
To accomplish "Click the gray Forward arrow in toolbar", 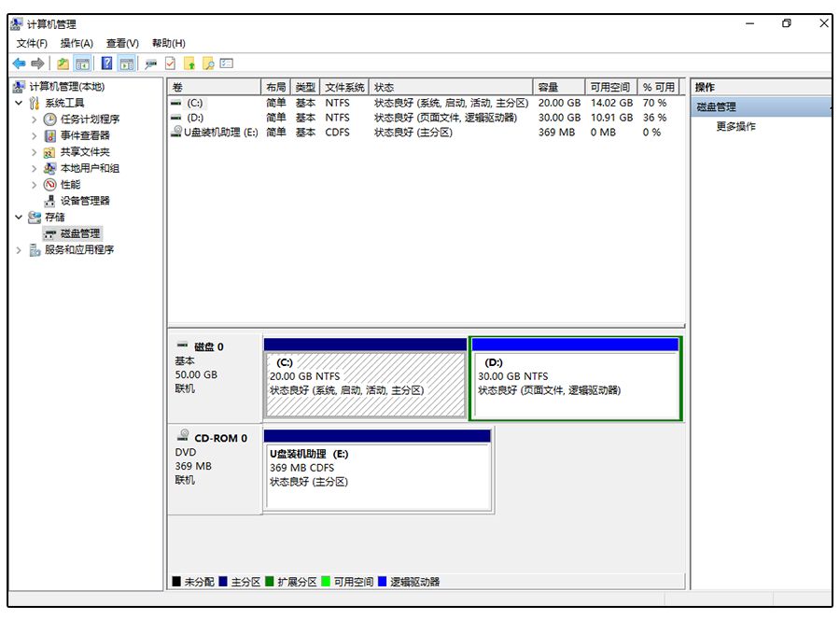I will click(38, 63).
